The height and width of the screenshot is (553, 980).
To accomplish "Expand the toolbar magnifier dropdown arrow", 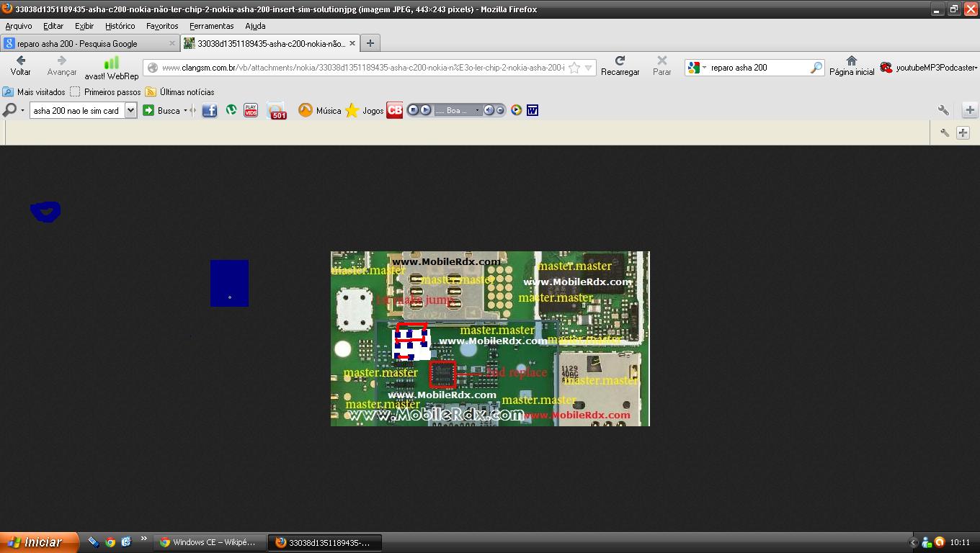I will tap(22, 110).
